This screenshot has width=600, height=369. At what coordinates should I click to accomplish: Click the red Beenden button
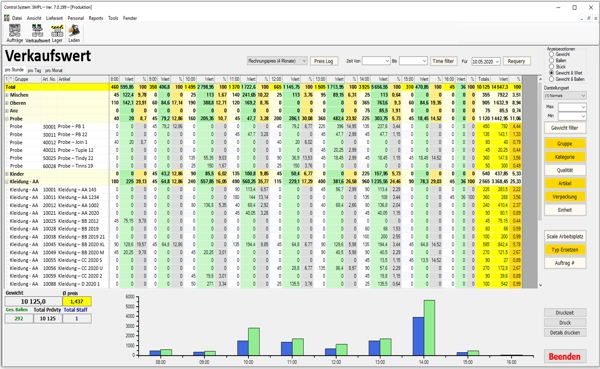(x=565, y=356)
